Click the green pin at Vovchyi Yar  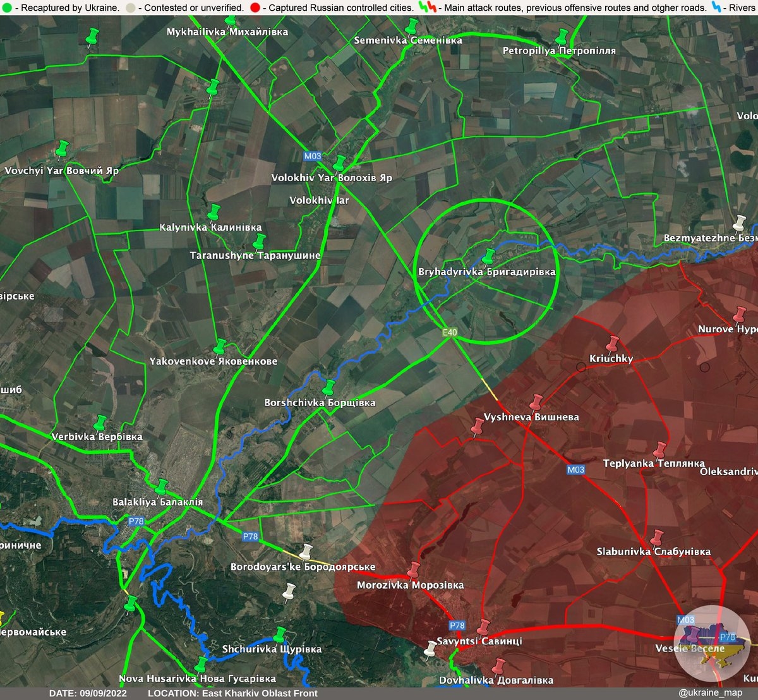[x=62, y=148]
